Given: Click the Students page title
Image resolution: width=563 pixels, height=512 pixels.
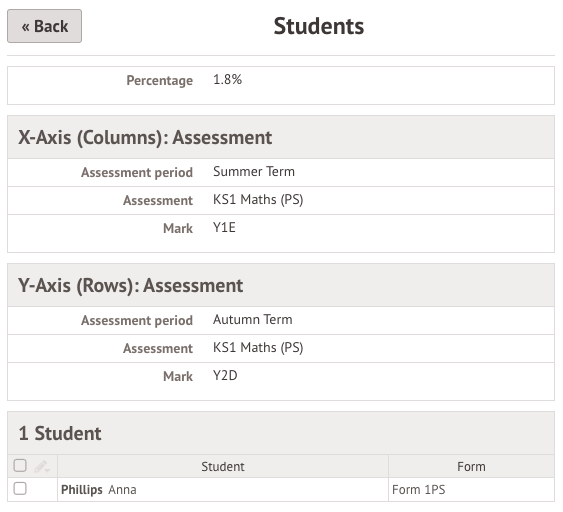Looking at the screenshot, I should point(319,26).
